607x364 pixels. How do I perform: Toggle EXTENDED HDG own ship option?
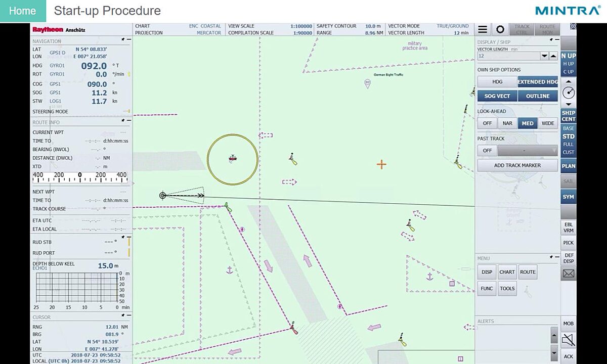point(538,82)
